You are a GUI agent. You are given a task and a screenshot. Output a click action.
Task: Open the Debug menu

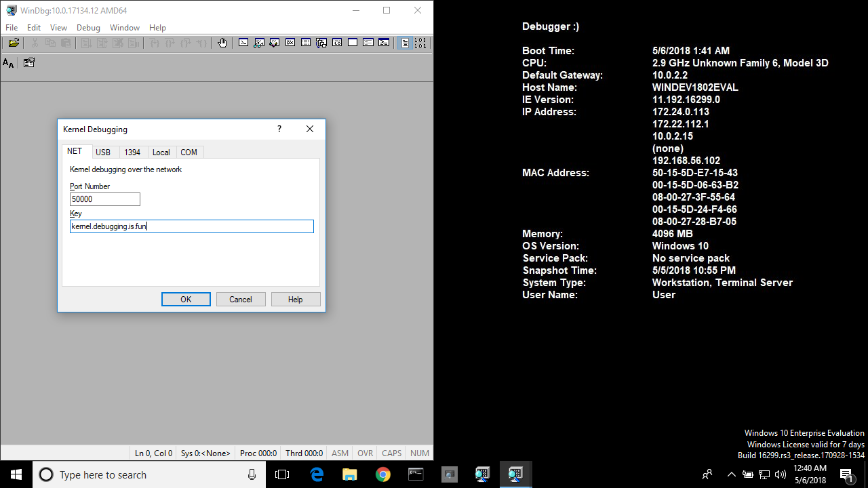point(88,28)
